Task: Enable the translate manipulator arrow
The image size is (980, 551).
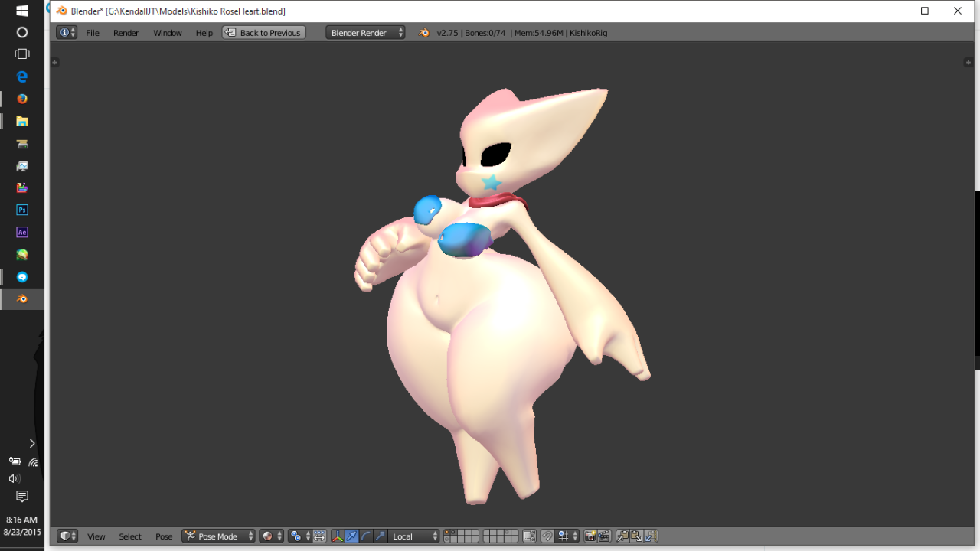Action: 351,536
